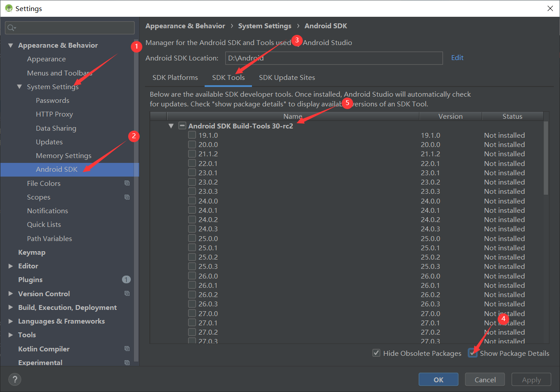Click System Settings in the breadcrumb

[265, 26]
